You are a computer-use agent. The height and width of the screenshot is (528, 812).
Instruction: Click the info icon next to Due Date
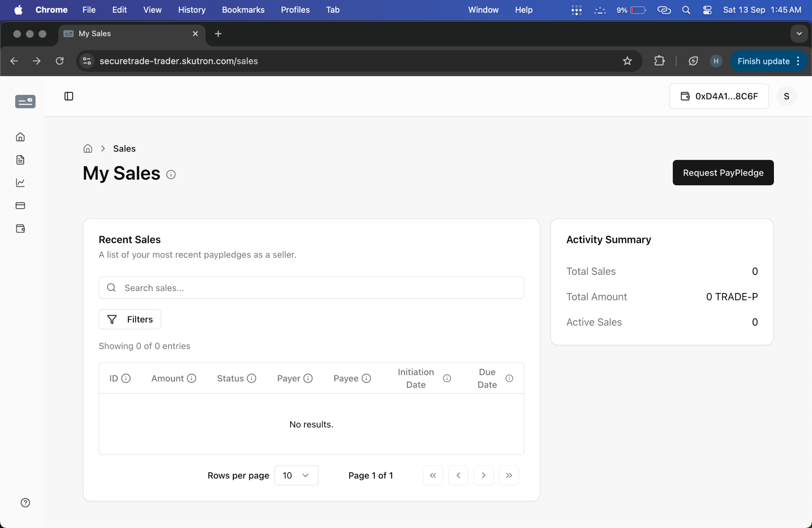[x=509, y=378]
